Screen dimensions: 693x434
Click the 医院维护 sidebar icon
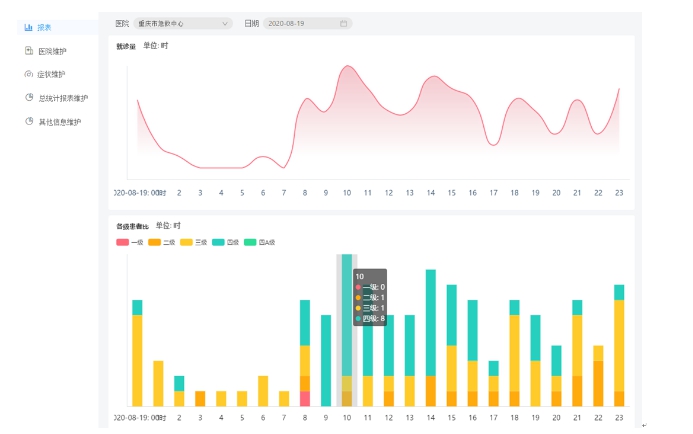(x=29, y=51)
